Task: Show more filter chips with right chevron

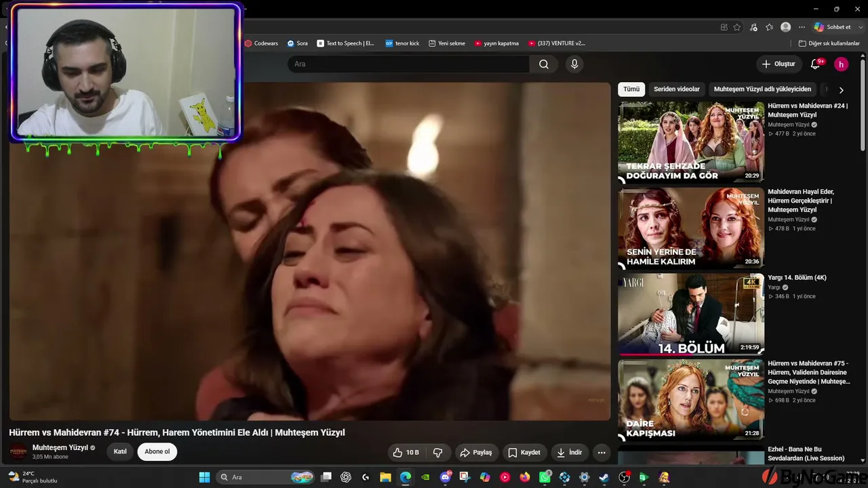Action: pyautogui.click(x=842, y=89)
